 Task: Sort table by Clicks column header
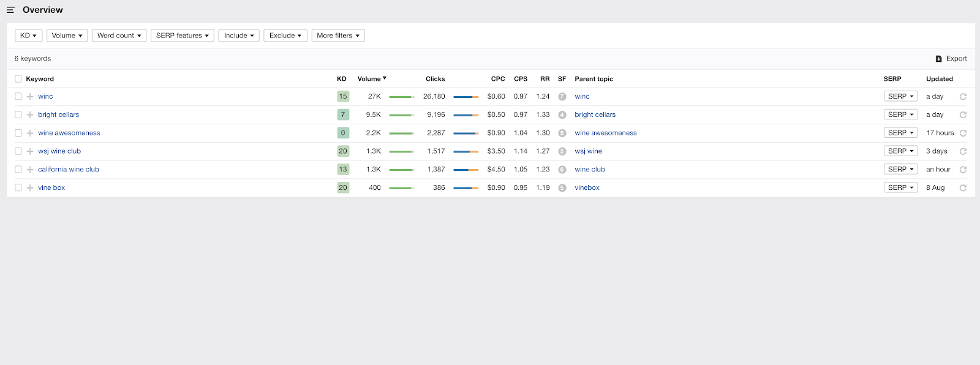coord(435,79)
